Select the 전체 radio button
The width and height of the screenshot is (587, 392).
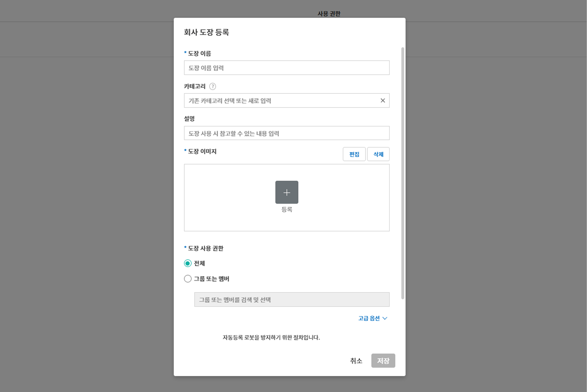tap(188, 263)
